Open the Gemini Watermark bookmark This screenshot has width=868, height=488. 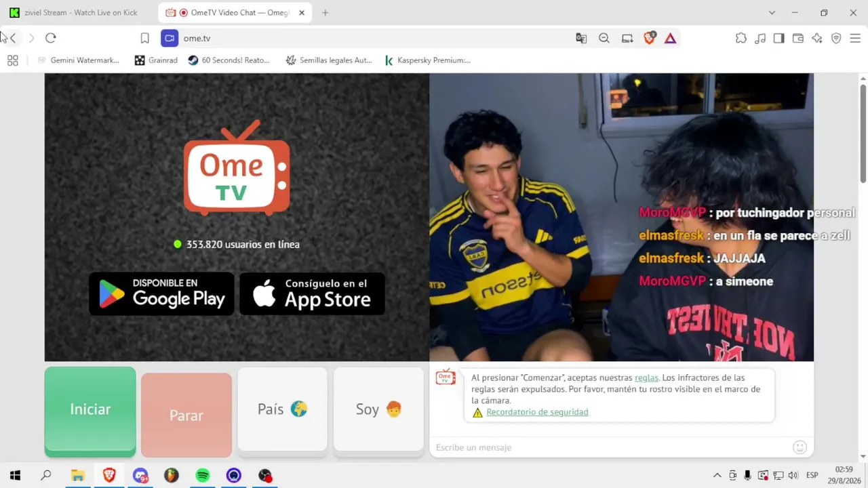click(x=79, y=60)
